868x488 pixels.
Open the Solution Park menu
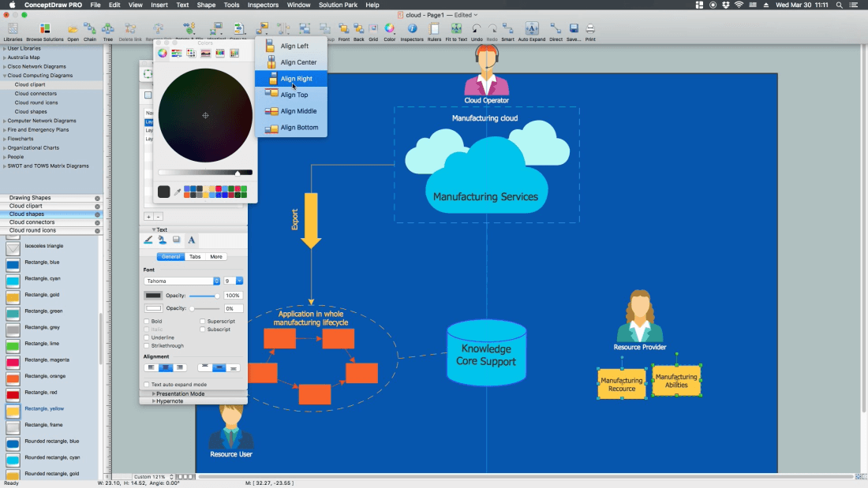pyautogui.click(x=338, y=5)
